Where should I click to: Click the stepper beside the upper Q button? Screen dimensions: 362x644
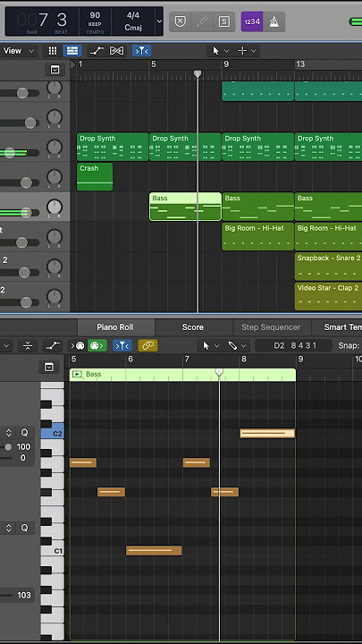[x=8, y=433]
